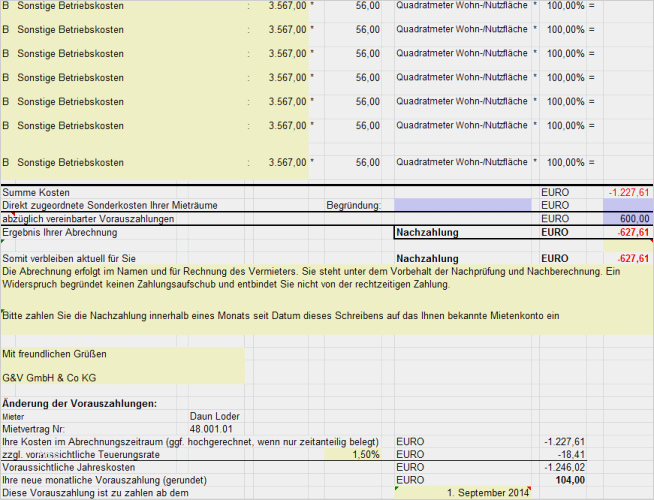
Task: Click the Mietvertrag number 48.001.01
Action: (211, 429)
